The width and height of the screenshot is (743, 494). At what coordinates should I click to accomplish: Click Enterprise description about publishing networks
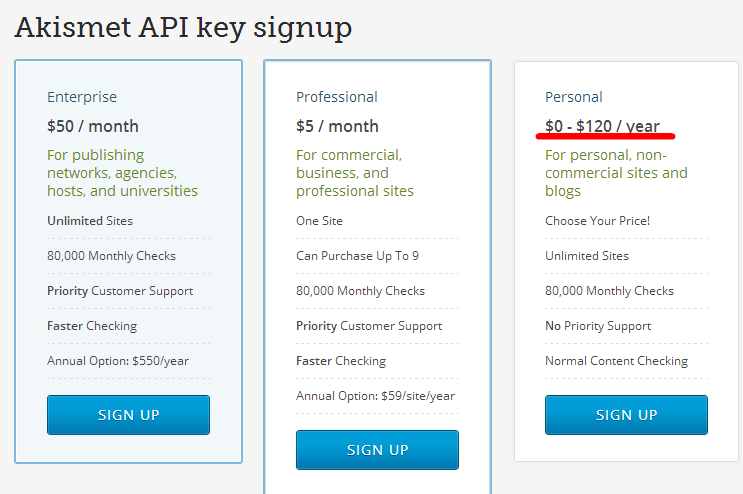click(x=122, y=173)
